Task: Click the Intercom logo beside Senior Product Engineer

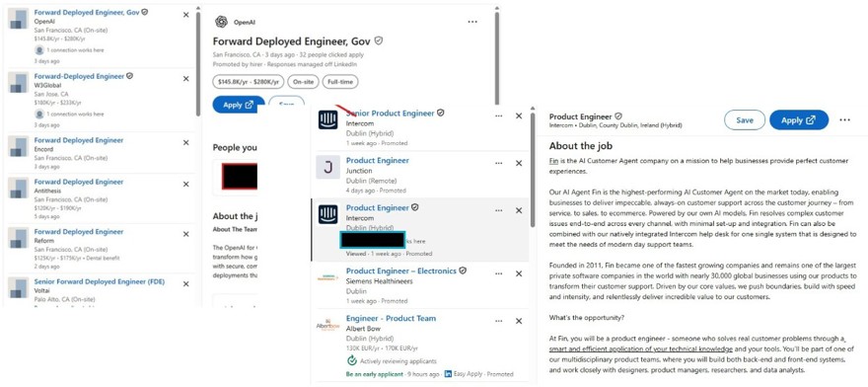Action: [327, 119]
